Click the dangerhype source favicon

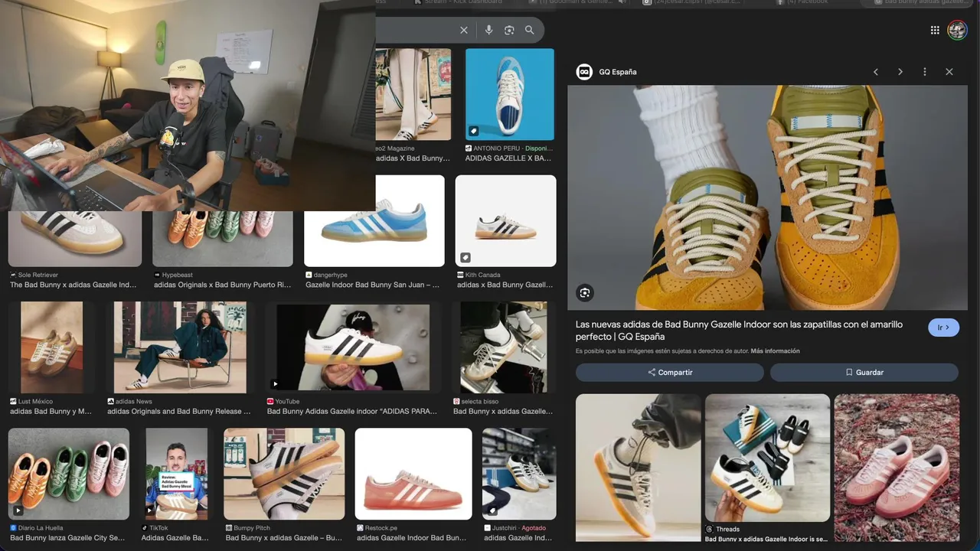tap(309, 275)
